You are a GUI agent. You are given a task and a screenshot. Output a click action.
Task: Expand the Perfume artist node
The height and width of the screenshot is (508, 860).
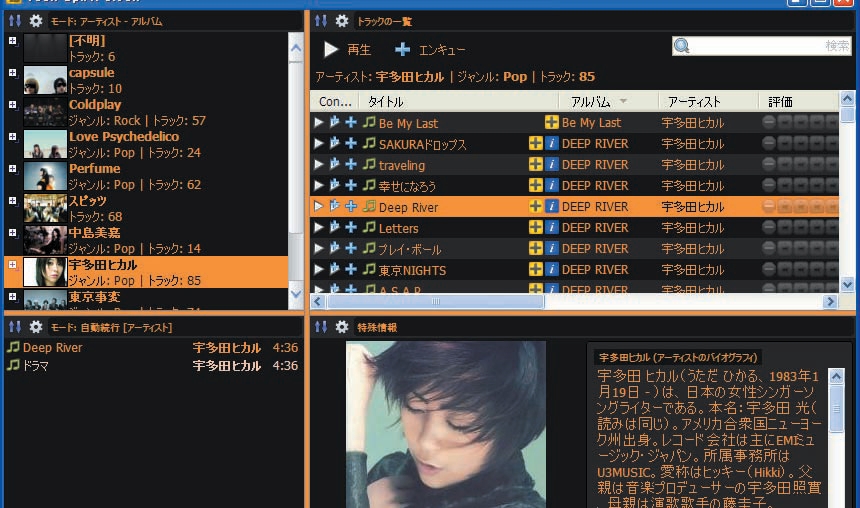coord(13,168)
